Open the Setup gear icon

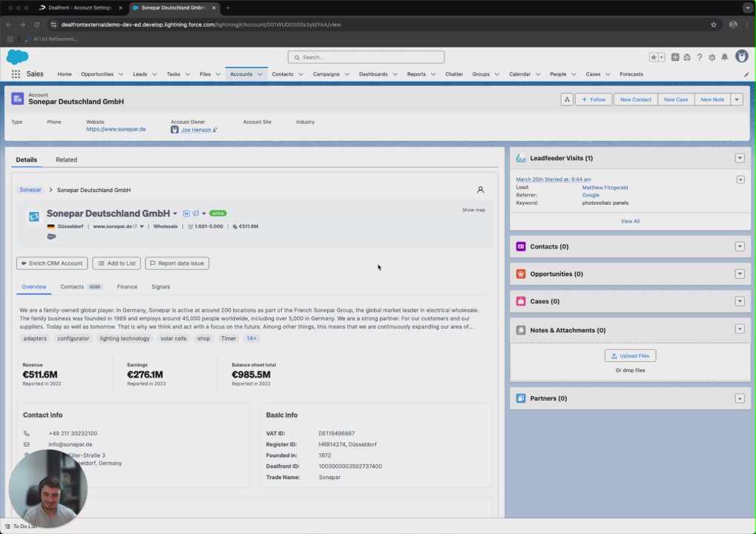click(712, 57)
